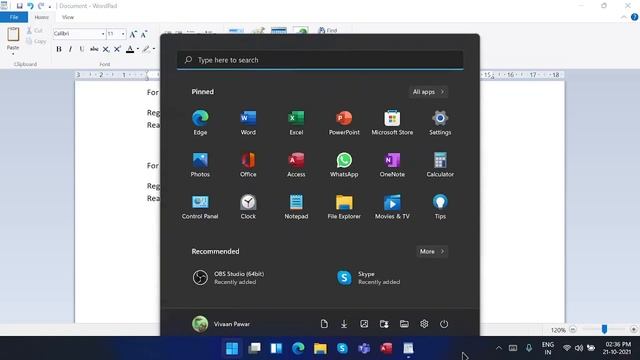
Task: Toggle bold formatting in WordPad
Action: click(x=59, y=49)
